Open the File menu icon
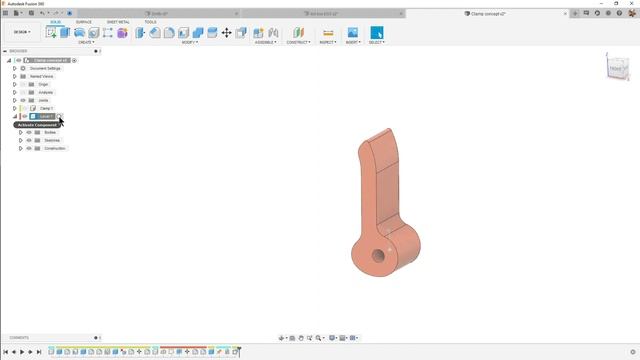 (x=16, y=13)
